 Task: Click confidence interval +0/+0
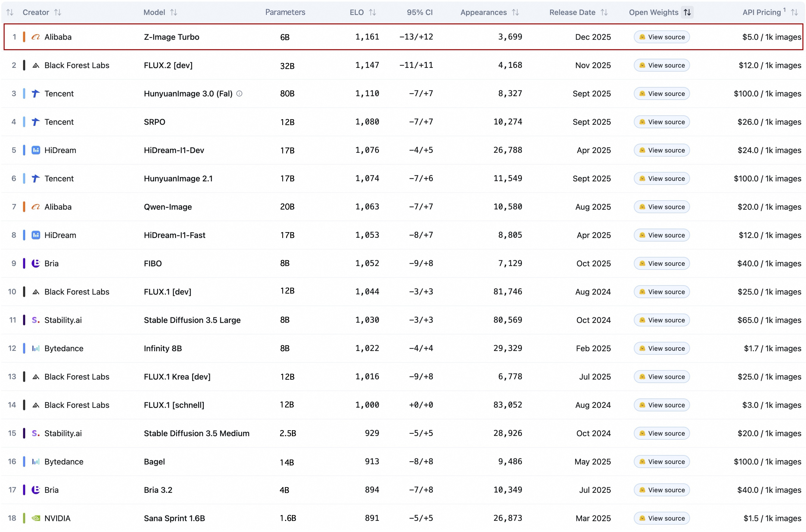tap(421, 405)
